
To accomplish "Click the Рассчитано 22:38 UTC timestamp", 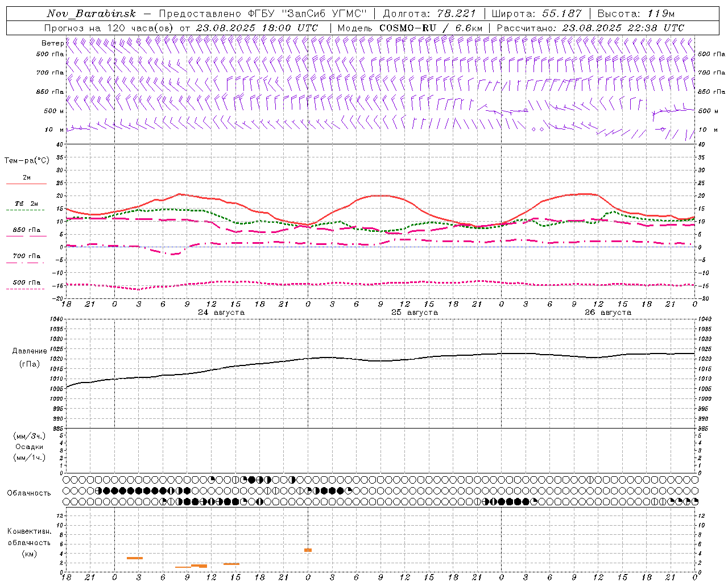I will click(623, 28).
